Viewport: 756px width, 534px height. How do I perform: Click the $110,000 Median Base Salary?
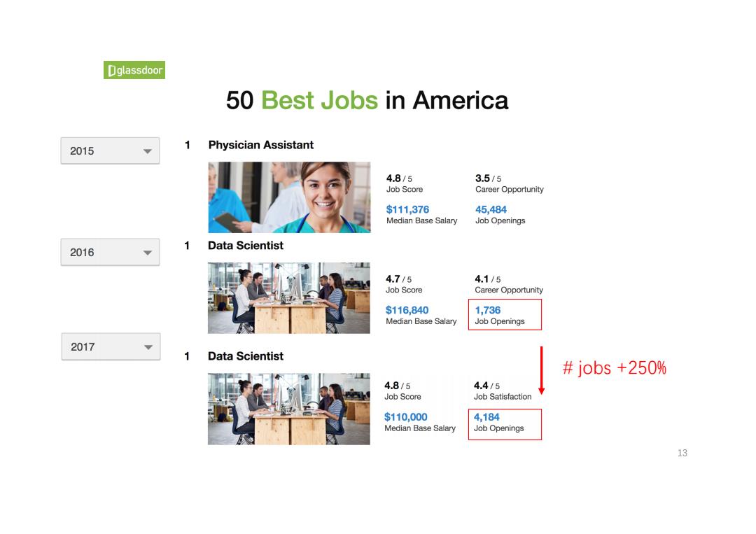pos(405,417)
